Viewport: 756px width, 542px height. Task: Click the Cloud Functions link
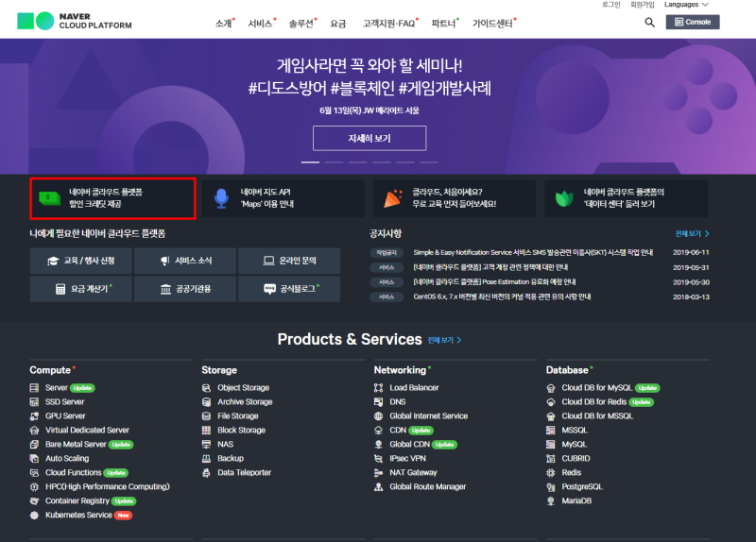tap(74, 473)
